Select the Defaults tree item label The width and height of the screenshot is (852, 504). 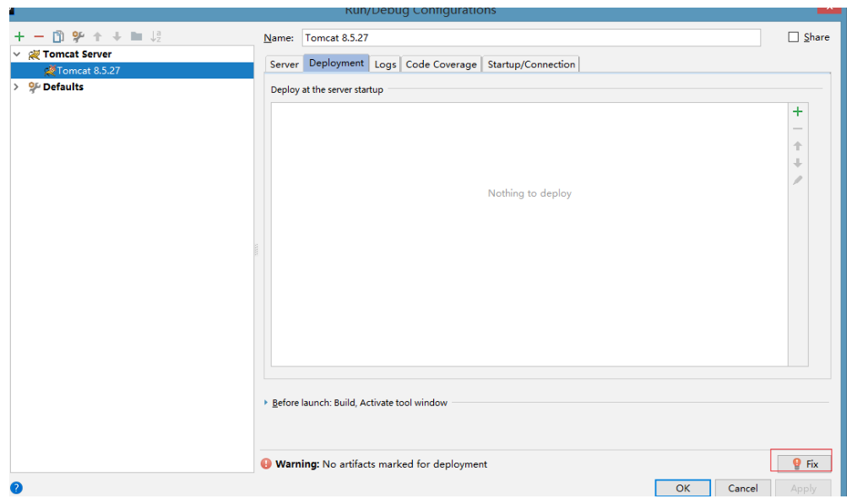tap(63, 87)
